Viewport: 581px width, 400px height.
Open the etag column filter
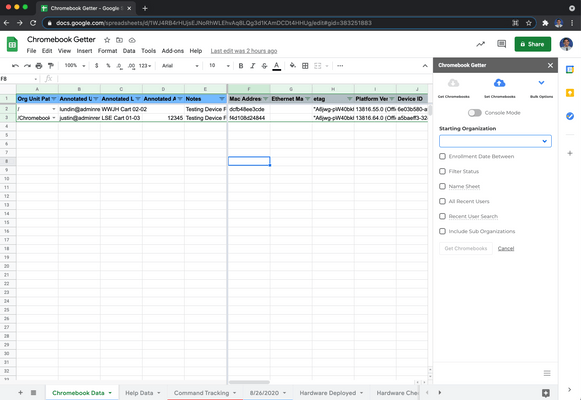(x=349, y=99)
